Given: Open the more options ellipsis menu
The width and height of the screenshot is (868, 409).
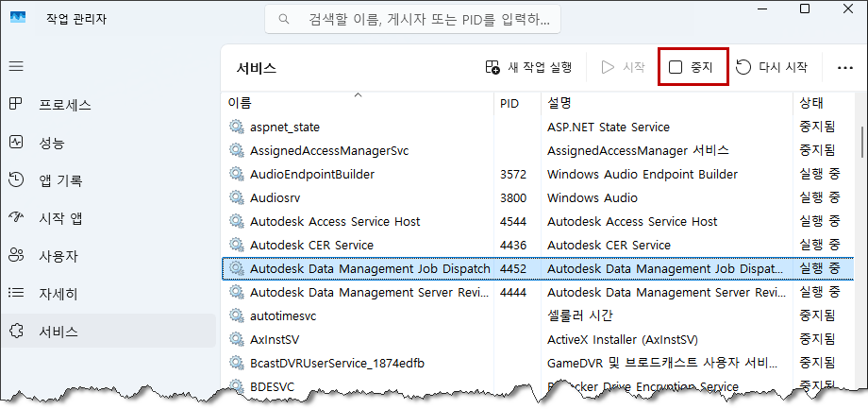Looking at the screenshot, I should (x=844, y=67).
